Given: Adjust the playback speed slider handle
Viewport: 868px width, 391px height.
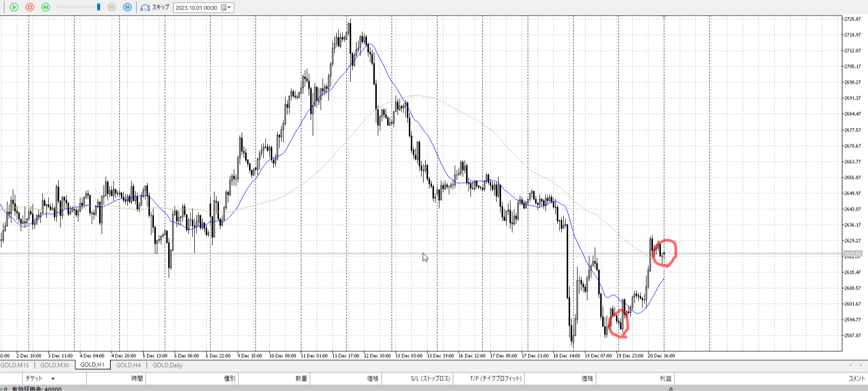Looking at the screenshot, I should [99, 7].
